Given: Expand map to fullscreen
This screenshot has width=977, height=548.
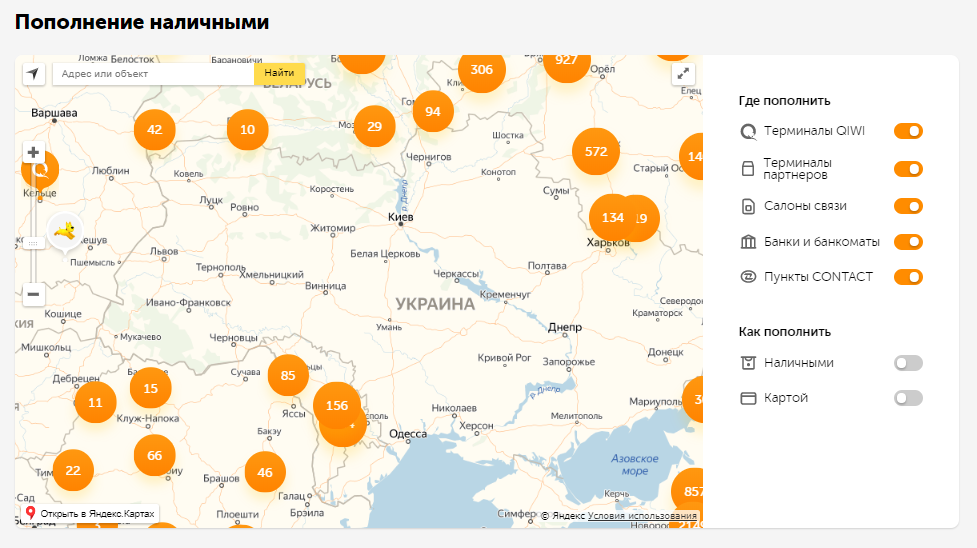Looking at the screenshot, I should [683, 74].
